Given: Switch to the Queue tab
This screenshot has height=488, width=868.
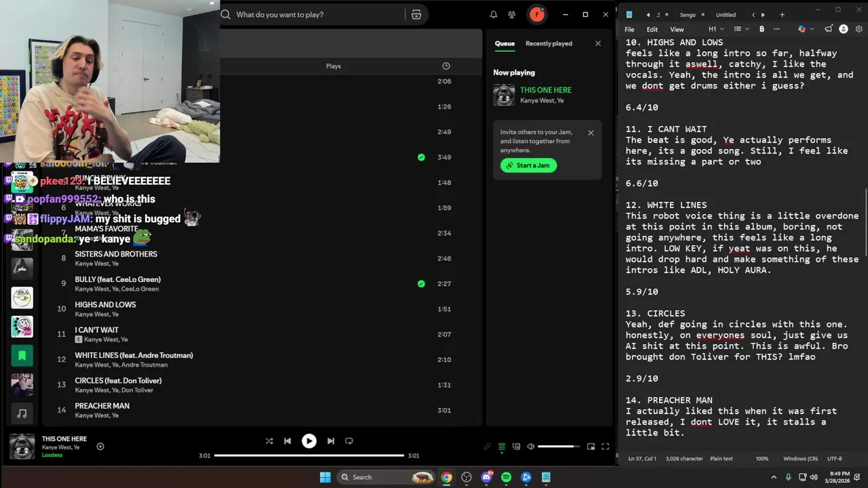Looking at the screenshot, I should click(504, 43).
